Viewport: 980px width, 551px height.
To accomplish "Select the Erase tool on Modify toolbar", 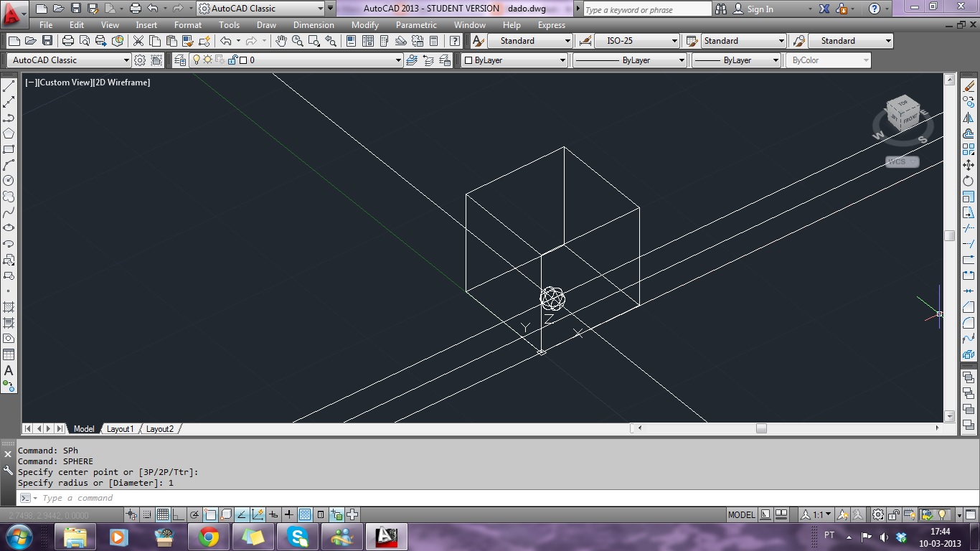I will [969, 85].
